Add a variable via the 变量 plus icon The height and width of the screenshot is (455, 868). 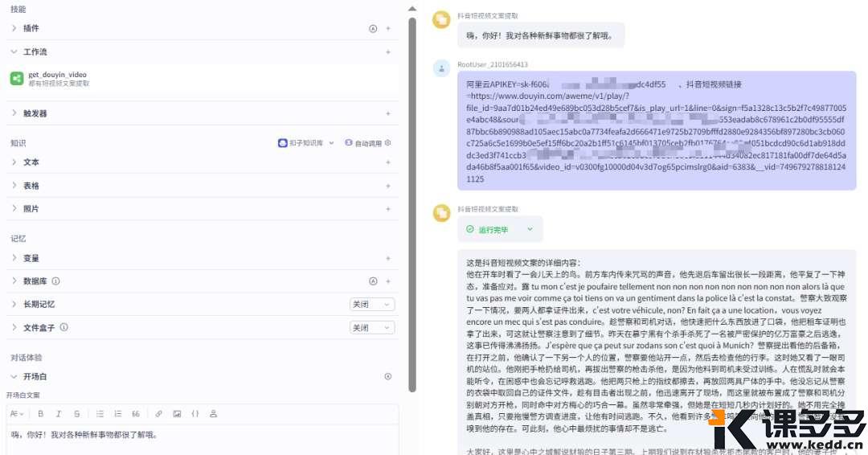[x=388, y=259]
